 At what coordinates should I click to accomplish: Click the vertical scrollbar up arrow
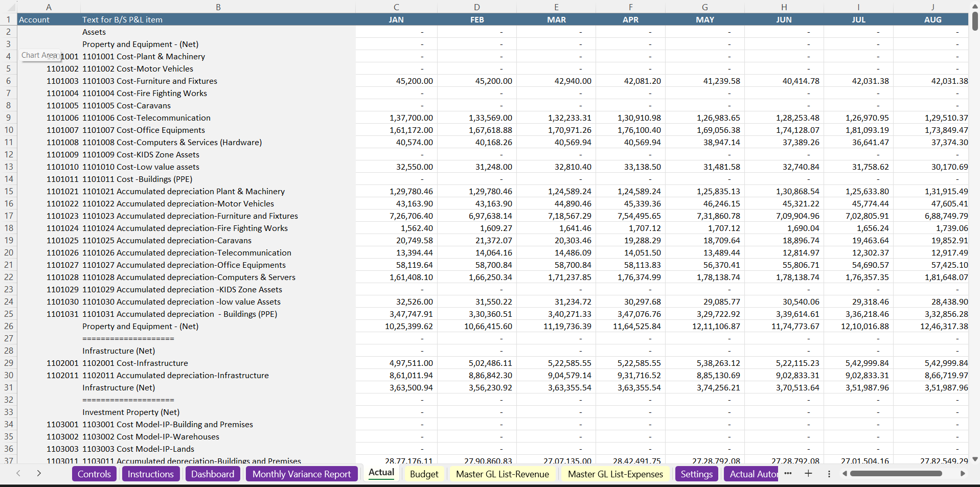click(x=975, y=6)
